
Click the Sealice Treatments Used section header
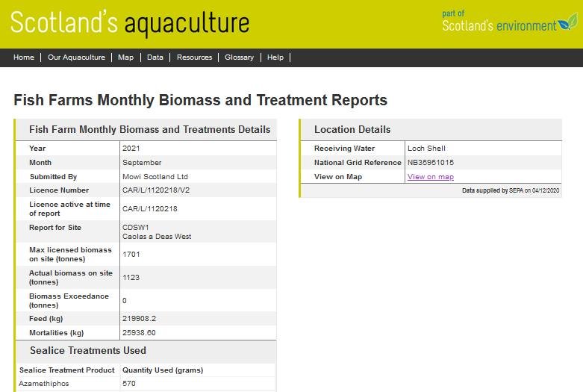click(x=88, y=350)
